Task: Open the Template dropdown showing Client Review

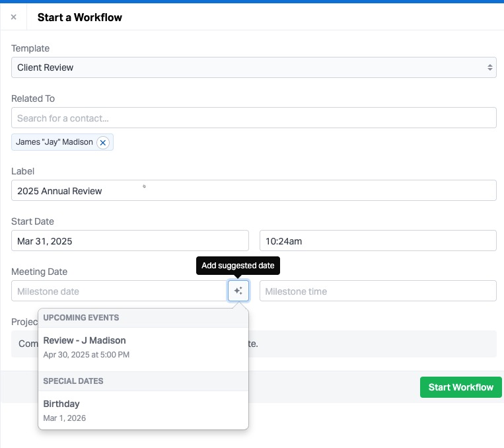Action: (254, 67)
